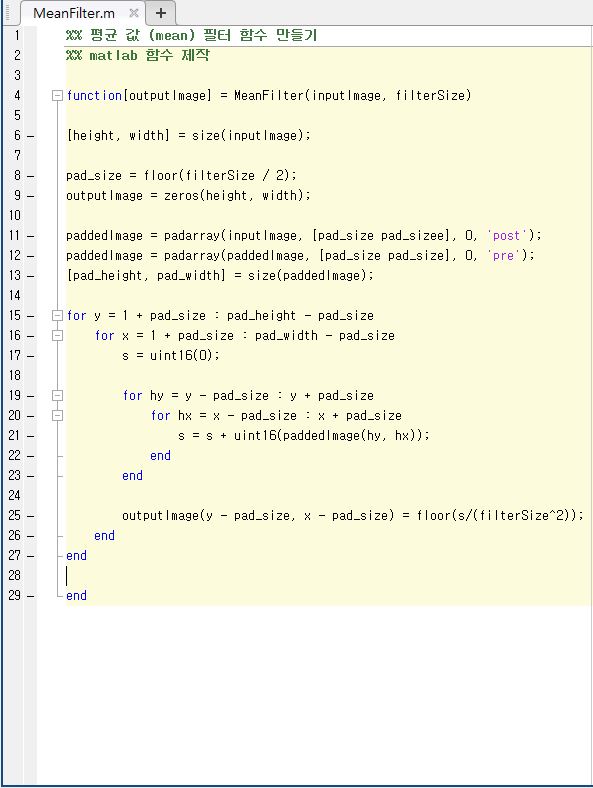Click 'floor(s/(filterSize^2))' on line 25
Image resolution: width=593 pixels, height=788 pixels.
click(497, 516)
